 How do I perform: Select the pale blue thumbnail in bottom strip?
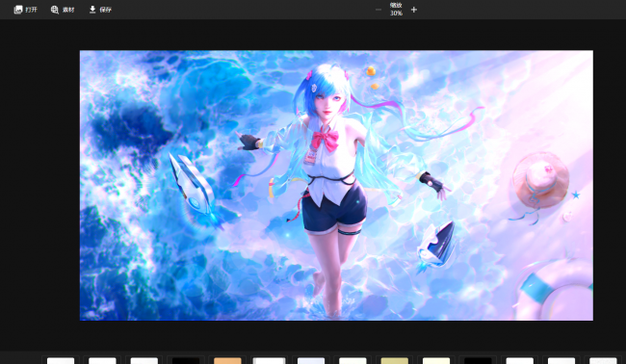[x=311, y=361]
